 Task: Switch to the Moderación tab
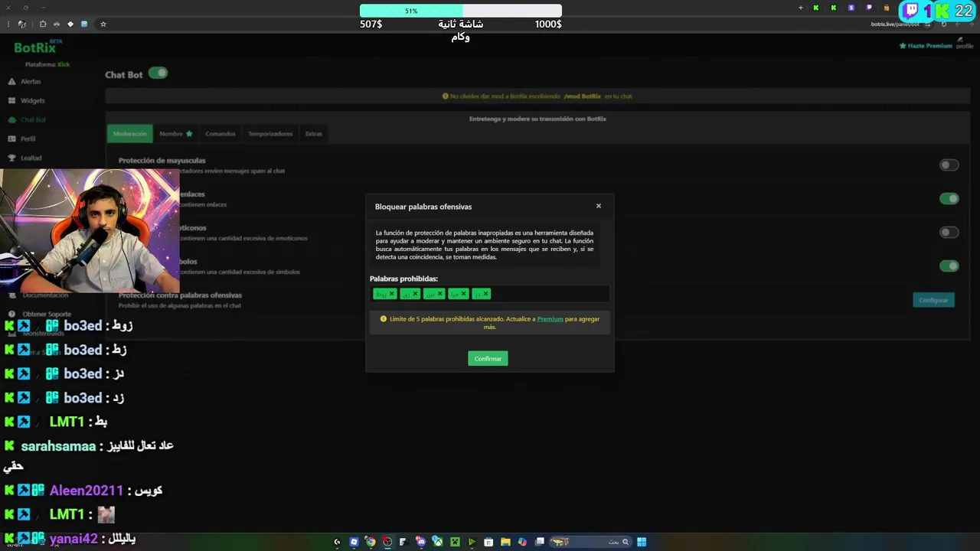click(x=130, y=134)
